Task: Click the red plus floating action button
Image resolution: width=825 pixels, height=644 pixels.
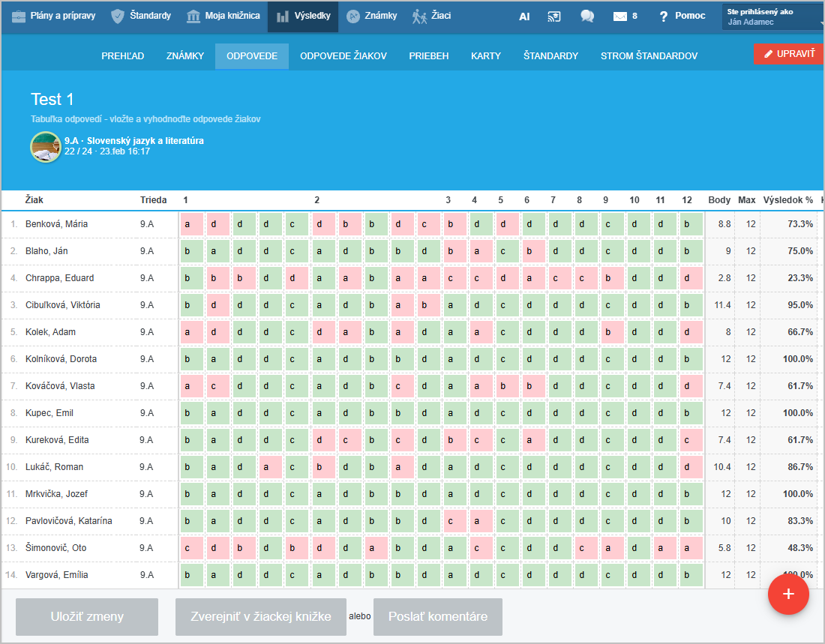Action: click(x=788, y=593)
